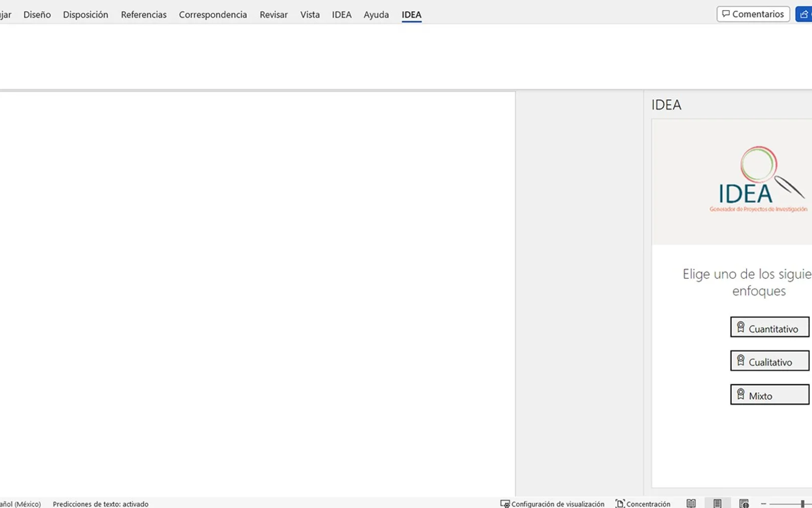The image size is (812, 508).
Task: Click the IDEA task pane title
Action: point(666,105)
